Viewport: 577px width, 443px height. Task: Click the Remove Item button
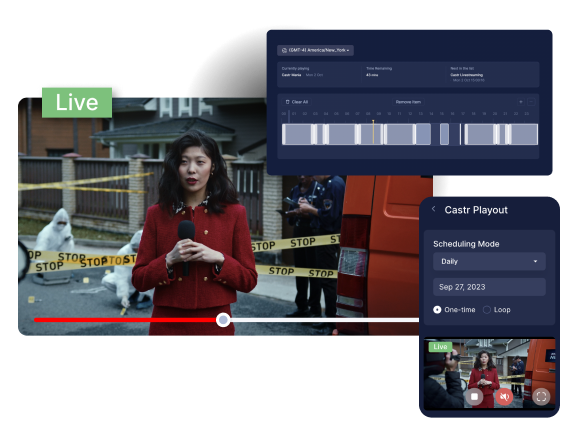click(x=408, y=102)
